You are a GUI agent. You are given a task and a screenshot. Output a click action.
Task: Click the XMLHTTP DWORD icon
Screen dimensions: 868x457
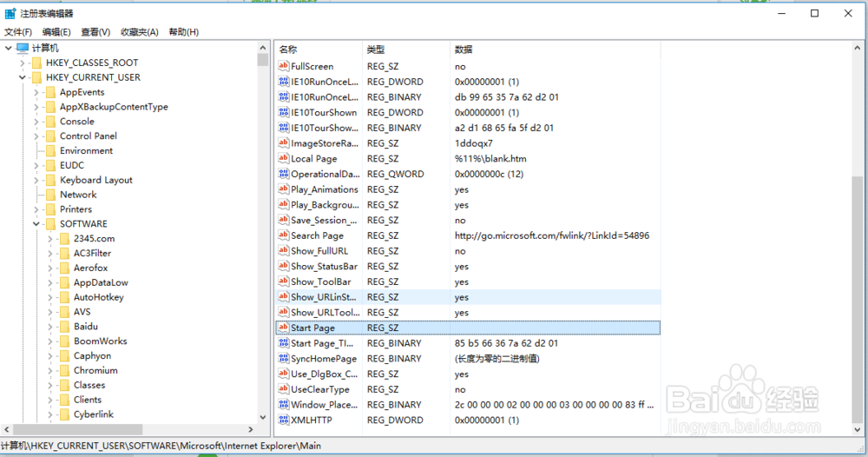pyautogui.click(x=284, y=420)
